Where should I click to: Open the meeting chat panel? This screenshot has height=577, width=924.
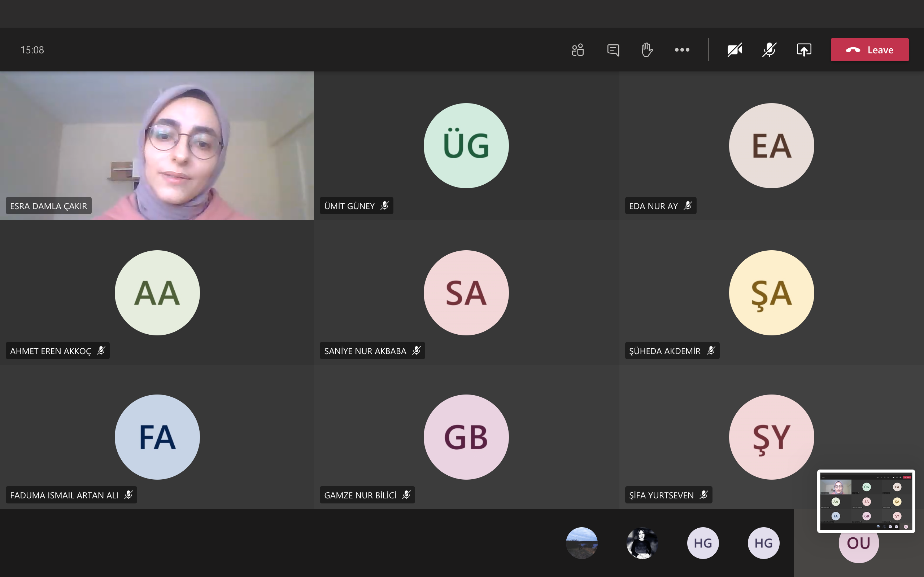click(x=613, y=50)
